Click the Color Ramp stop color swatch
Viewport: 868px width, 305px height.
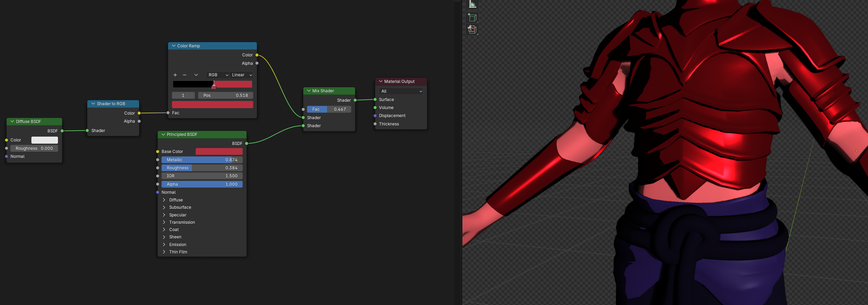(213, 105)
